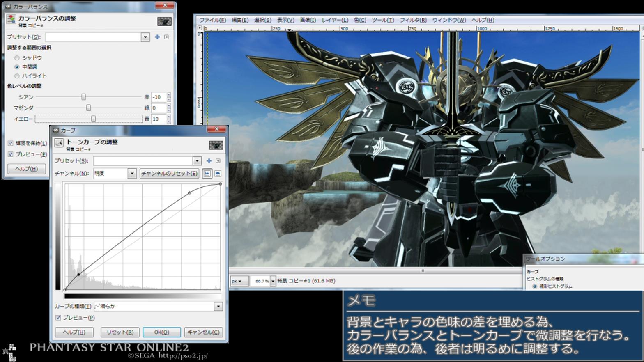Confirm curves with OK button
The height and width of the screenshot is (362, 644).
pyautogui.click(x=162, y=332)
